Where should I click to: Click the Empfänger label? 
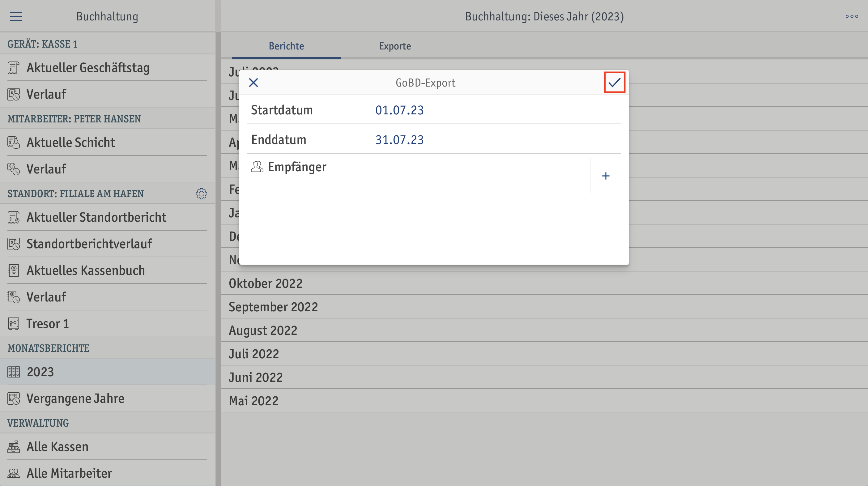tap(297, 167)
